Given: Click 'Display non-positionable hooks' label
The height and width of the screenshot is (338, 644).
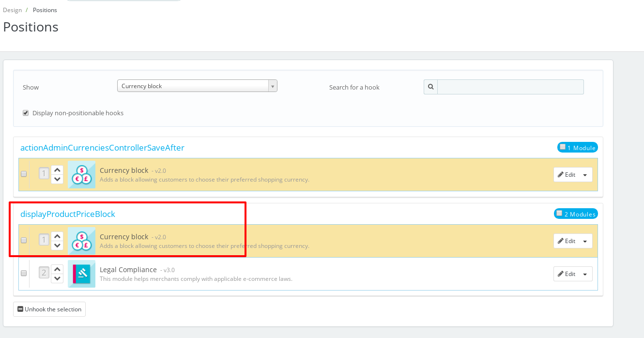Looking at the screenshot, I should point(78,113).
